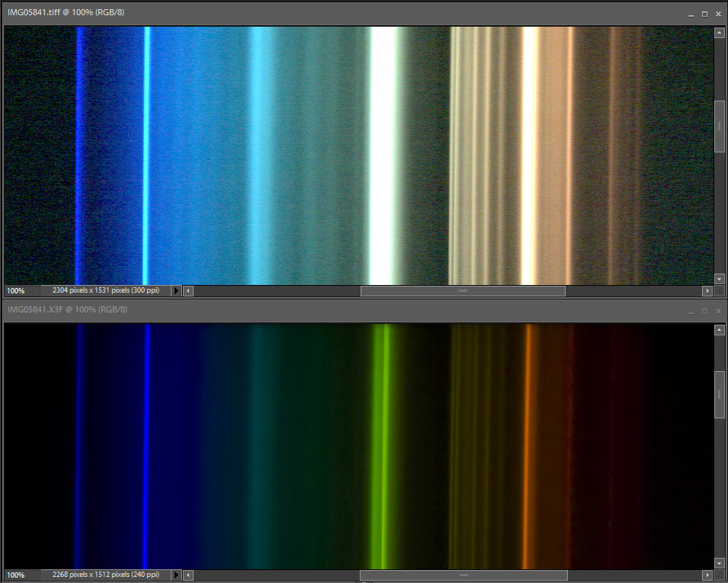Click the orange spectral line in X3F image
The image size is (728, 583).
[527, 446]
